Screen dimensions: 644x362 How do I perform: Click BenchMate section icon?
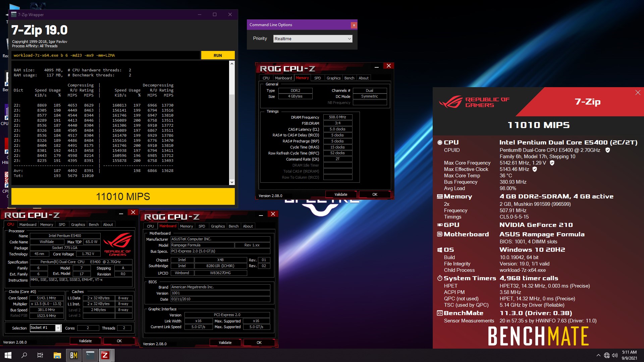pyautogui.click(x=440, y=313)
